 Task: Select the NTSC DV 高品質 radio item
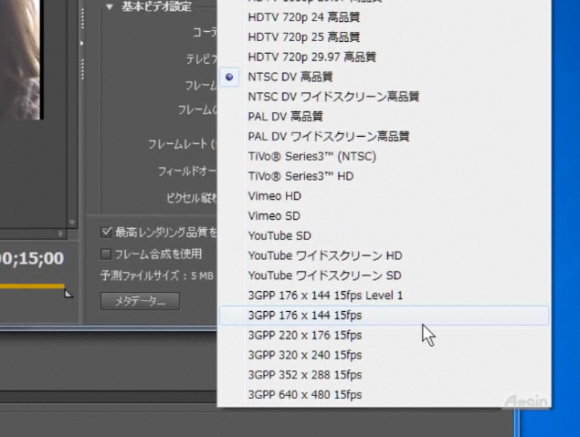[384, 77]
